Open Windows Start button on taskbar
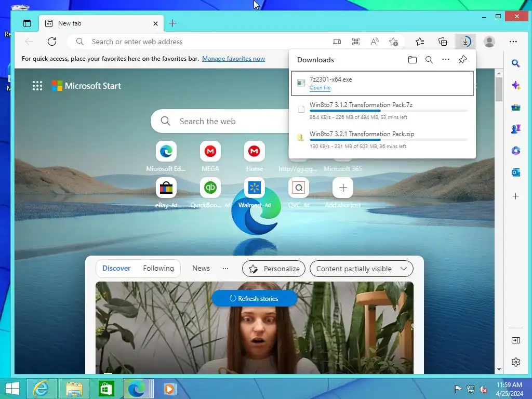 pyautogui.click(x=12, y=389)
